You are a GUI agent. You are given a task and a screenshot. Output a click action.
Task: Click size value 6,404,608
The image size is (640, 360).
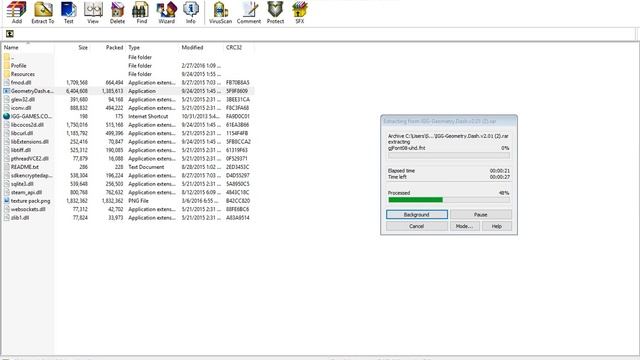77,91
